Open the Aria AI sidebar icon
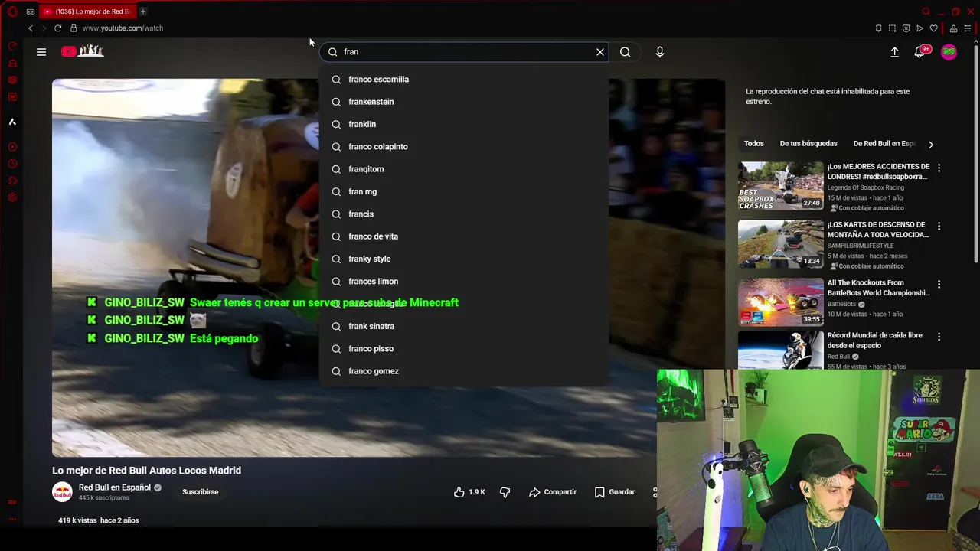This screenshot has height=551, width=980. [12, 122]
